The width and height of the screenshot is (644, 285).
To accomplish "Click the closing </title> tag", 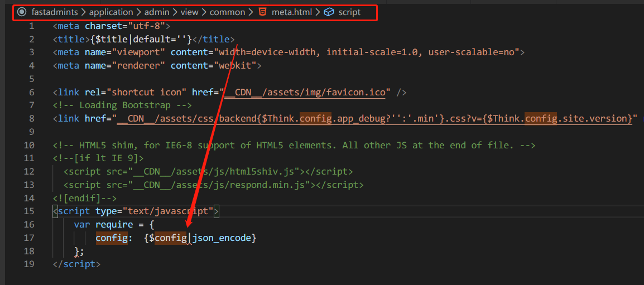I will pos(214,40).
